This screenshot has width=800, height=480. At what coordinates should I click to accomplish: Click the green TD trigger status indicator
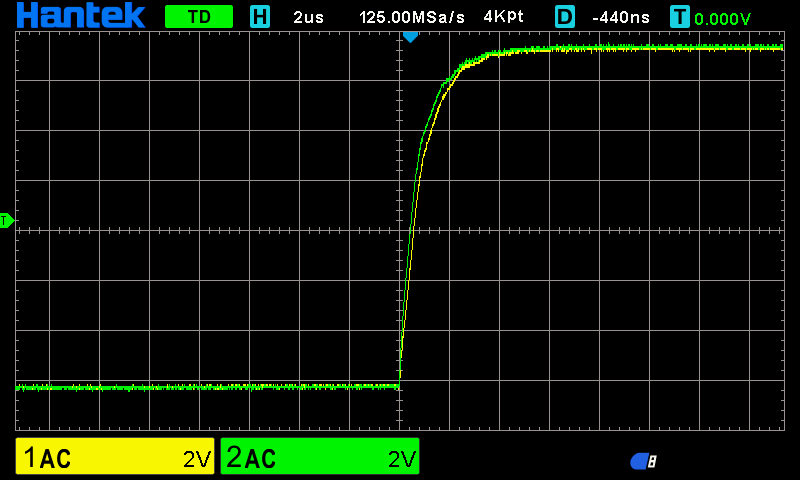tap(199, 17)
